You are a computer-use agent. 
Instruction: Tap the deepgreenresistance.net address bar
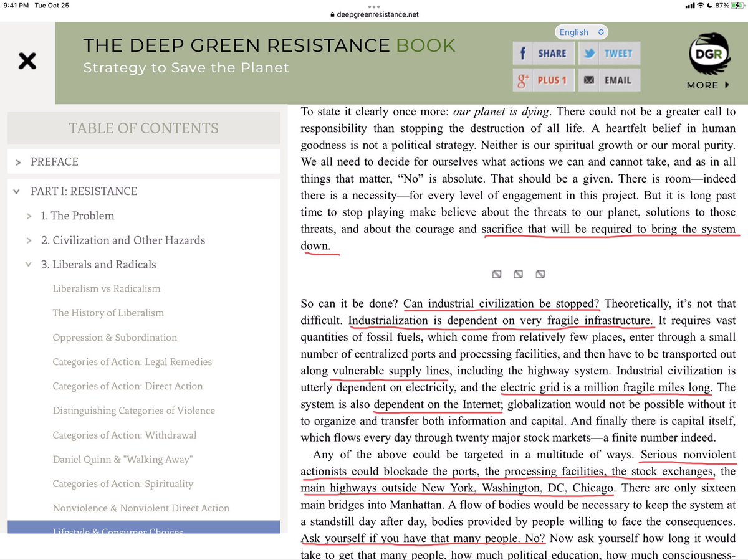pyautogui.click(x=374, y=14)
